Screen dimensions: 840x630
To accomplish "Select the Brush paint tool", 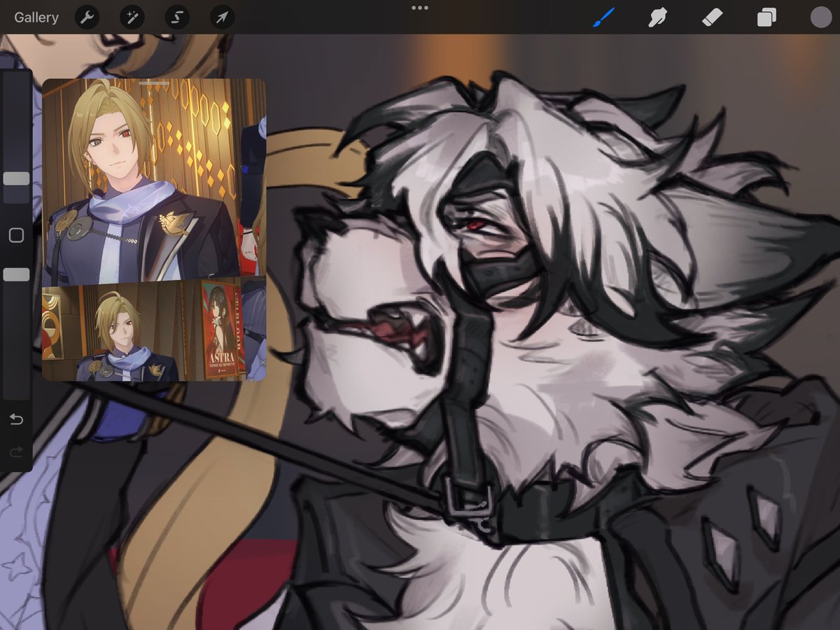I will (603, 17).
